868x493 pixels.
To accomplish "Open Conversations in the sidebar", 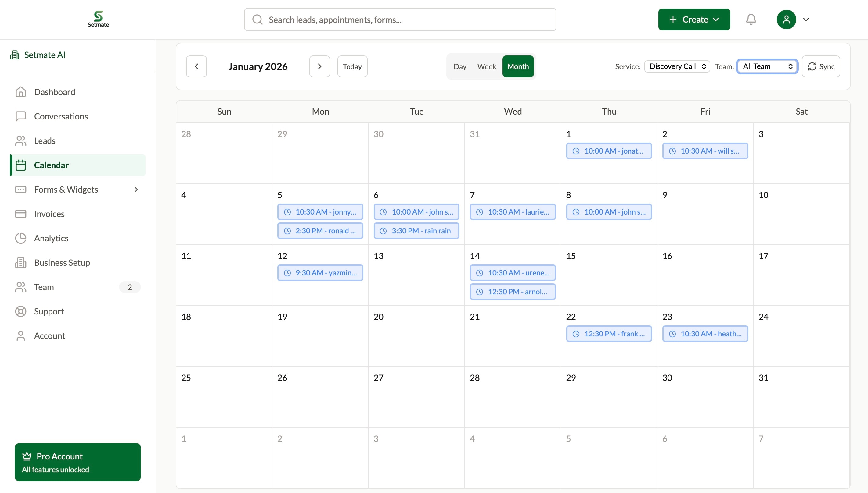I will click(61, 116).
